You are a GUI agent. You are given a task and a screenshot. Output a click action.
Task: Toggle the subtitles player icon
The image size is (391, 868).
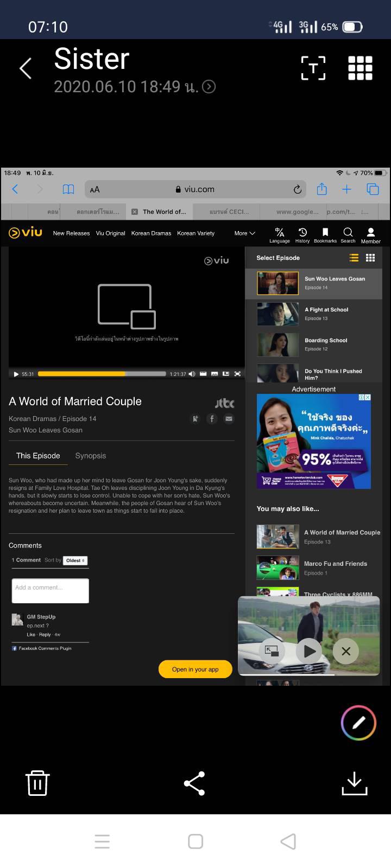(214, 374)
